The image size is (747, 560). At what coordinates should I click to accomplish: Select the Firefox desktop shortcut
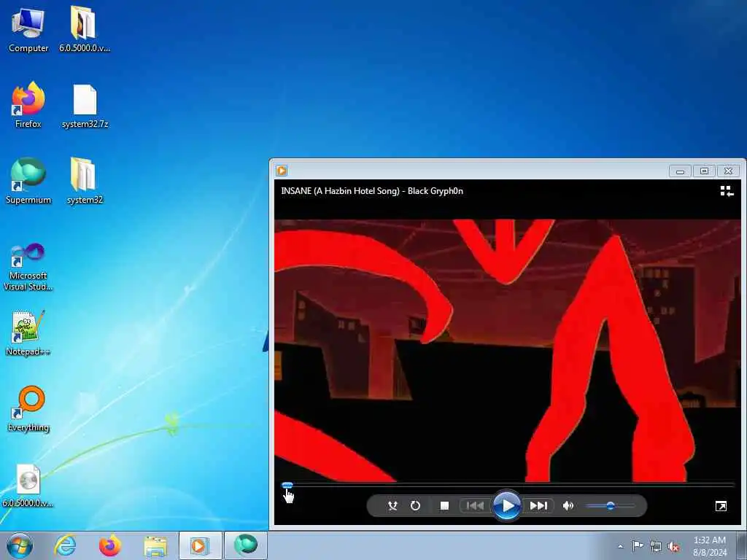pyautogui.click(x=28, y=105)
